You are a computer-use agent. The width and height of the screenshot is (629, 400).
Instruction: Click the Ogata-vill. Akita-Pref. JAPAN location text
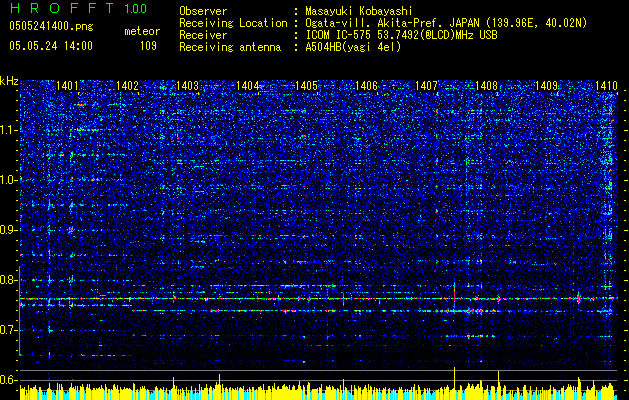[446, 23]
